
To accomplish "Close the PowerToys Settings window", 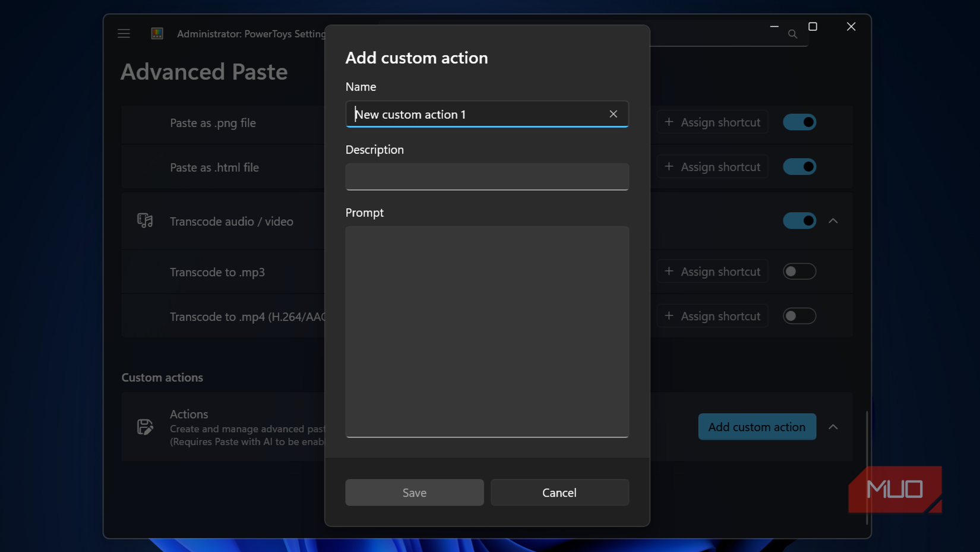I will pos(851,27).
